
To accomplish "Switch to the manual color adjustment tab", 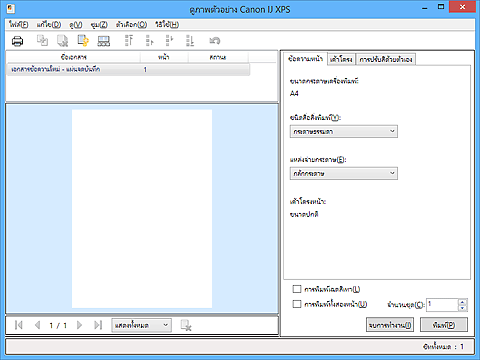I will tap(386, 59).
